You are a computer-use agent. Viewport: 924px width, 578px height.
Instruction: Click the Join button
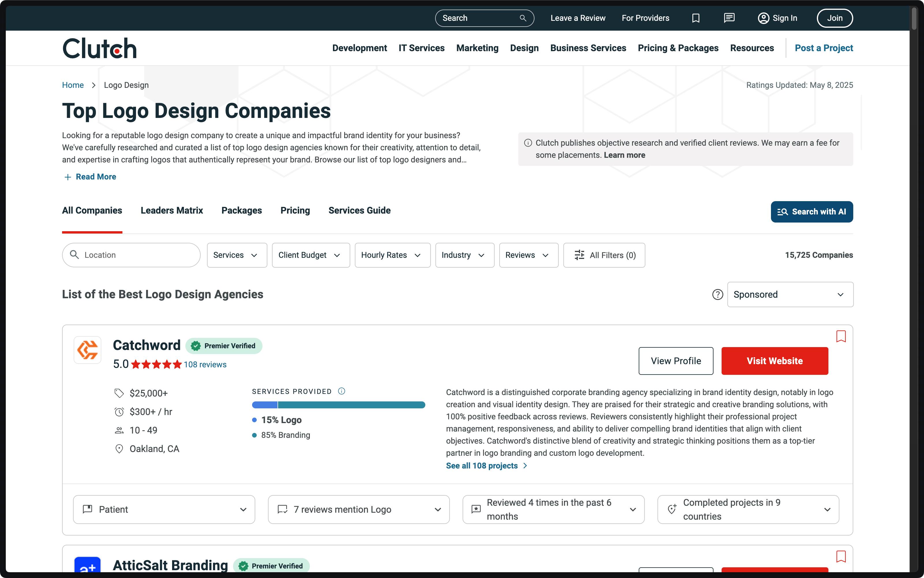[x=835, y=18]
